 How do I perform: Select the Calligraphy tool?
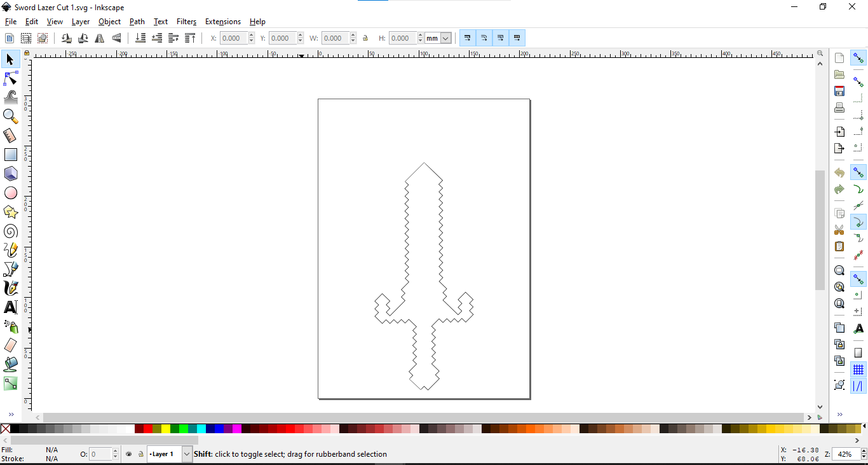coord(10,288)
